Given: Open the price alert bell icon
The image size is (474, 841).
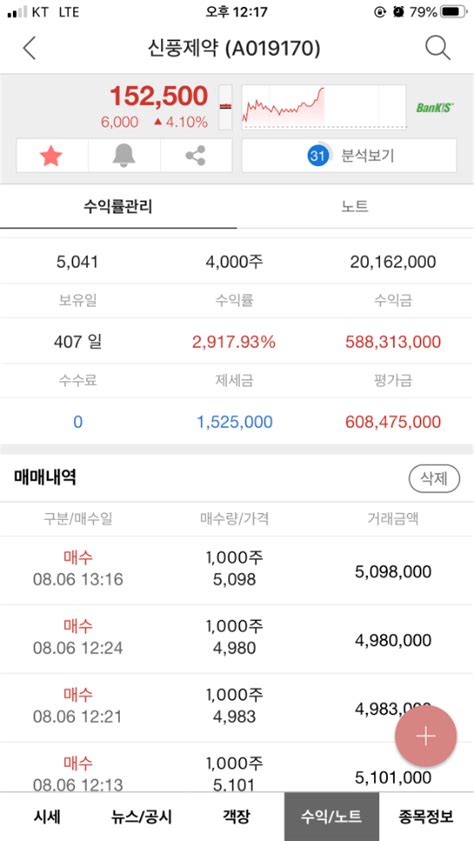Looking at the screenshot, I should click(124, 156).
